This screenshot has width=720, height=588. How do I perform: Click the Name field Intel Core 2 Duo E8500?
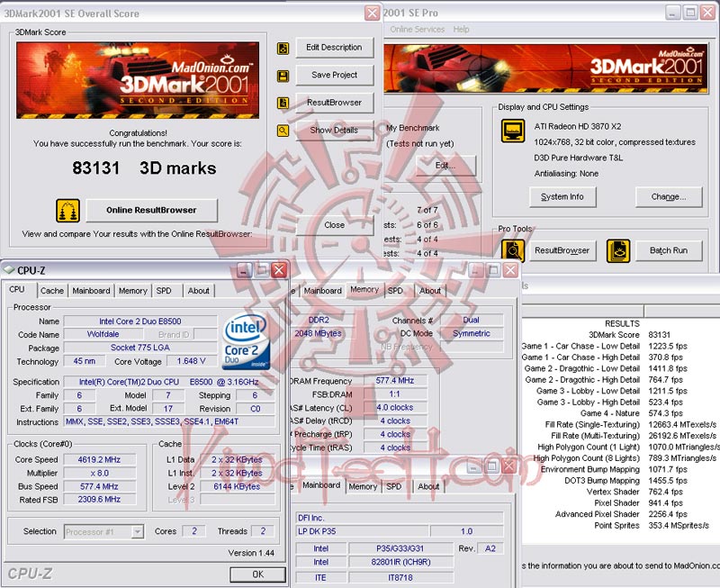(x=140, y=321)
